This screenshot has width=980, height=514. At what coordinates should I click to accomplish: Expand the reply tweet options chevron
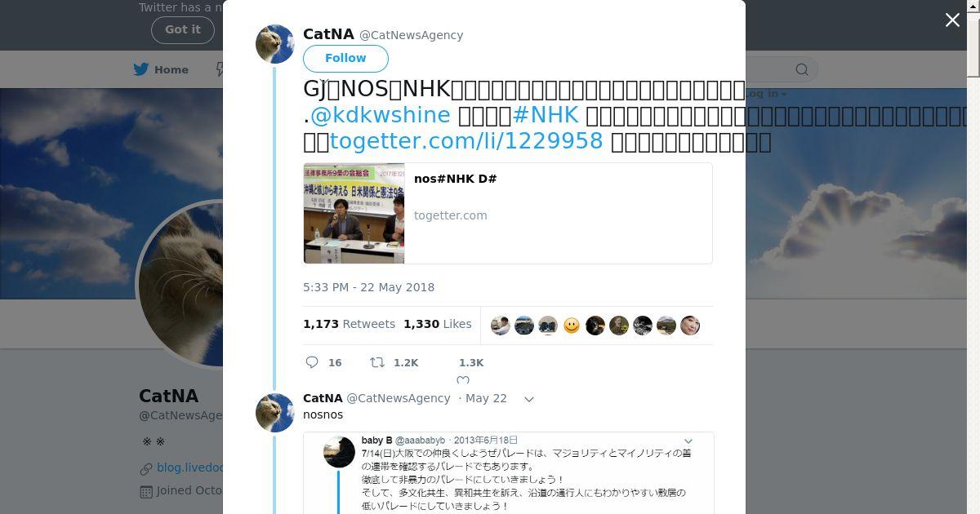click(x=528, y=399)
